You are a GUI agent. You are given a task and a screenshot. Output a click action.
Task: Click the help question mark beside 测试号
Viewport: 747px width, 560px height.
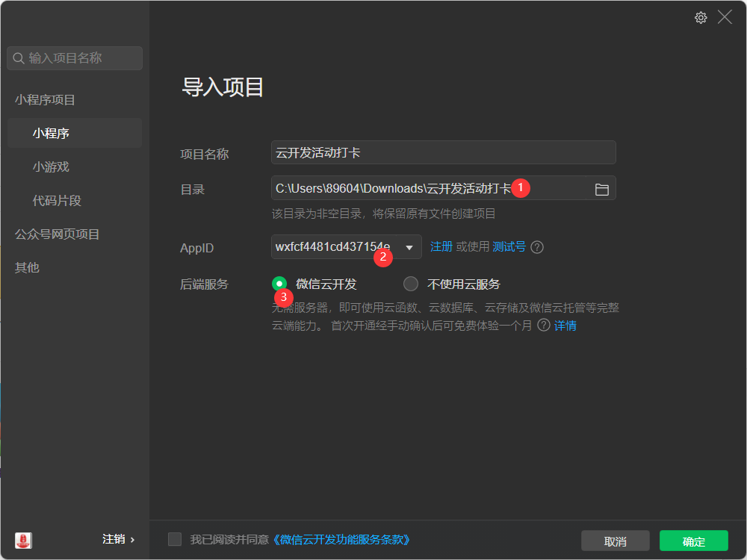pyautogui.click(x=537, y=247)
